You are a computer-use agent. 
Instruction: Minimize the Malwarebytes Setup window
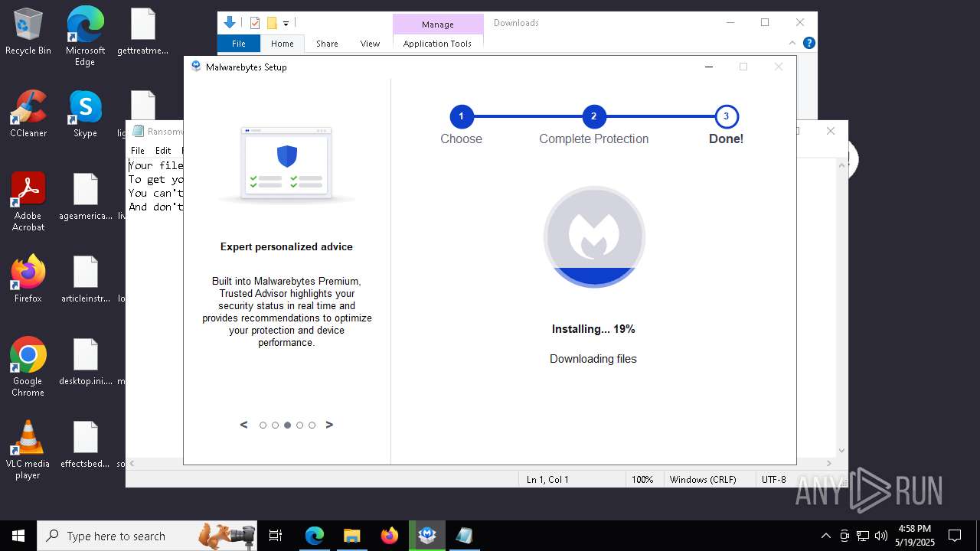709,67
